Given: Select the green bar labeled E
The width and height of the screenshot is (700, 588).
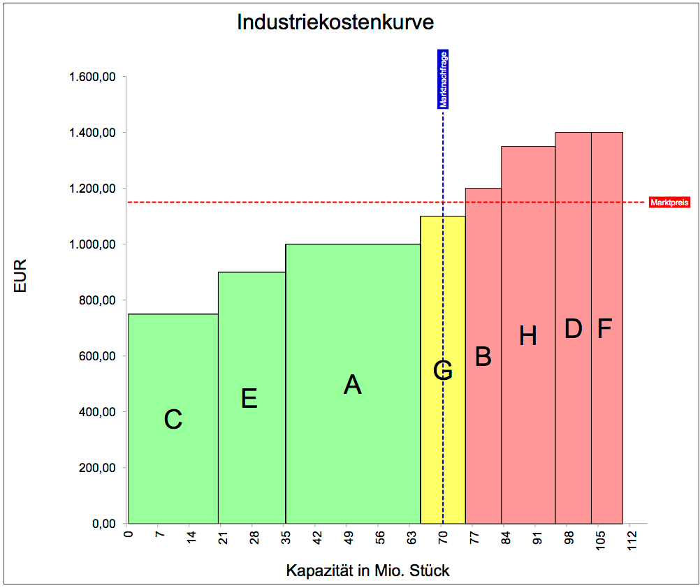Looking at the screenshot, I should point(251,398).
